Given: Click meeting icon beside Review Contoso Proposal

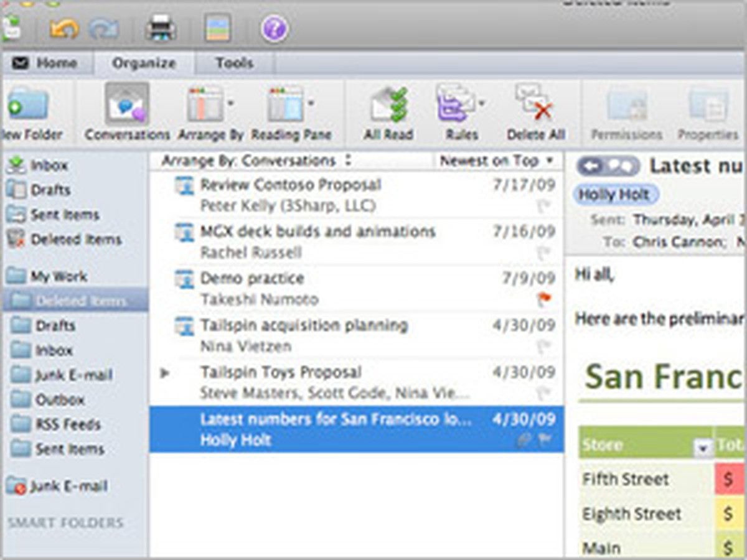Looking at the screenshot, I should (x=184, y=185).
